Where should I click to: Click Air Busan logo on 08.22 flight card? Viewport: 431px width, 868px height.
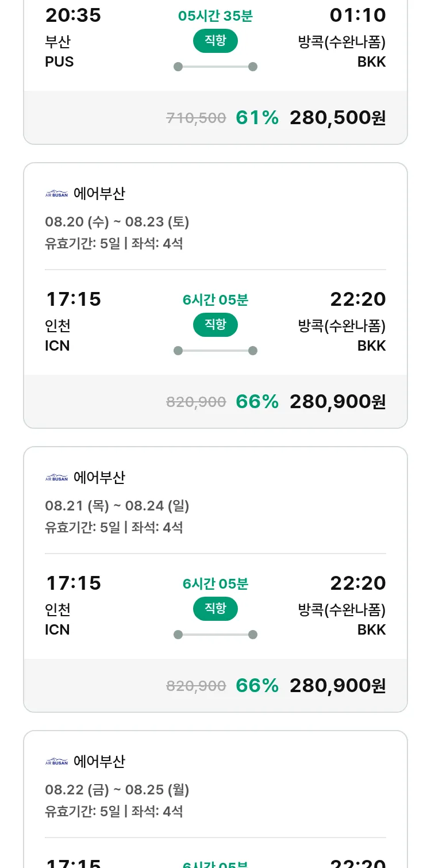click(56, 762)
